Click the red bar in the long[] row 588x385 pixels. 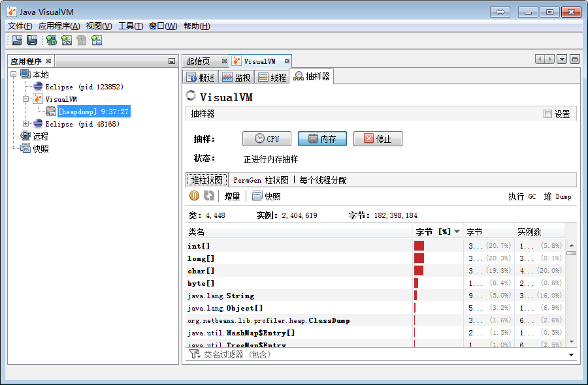419,258
